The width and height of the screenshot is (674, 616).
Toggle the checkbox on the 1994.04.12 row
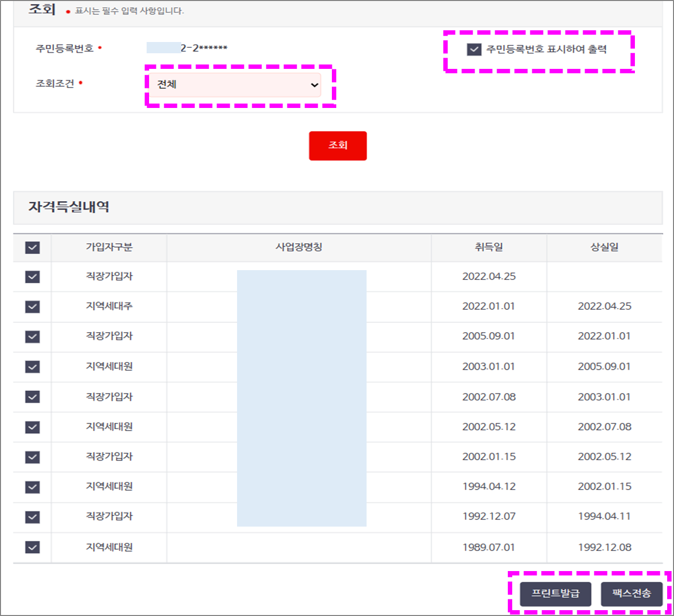(x=32, y=487)
